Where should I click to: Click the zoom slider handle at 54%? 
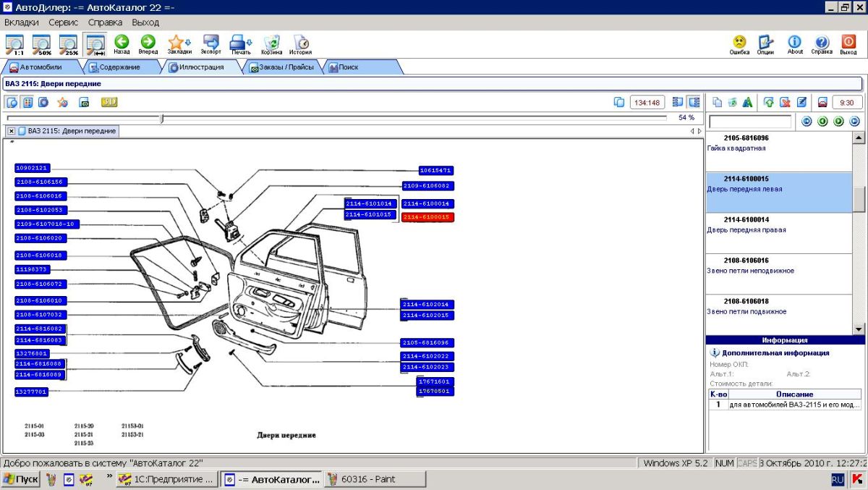coord(162,117)
